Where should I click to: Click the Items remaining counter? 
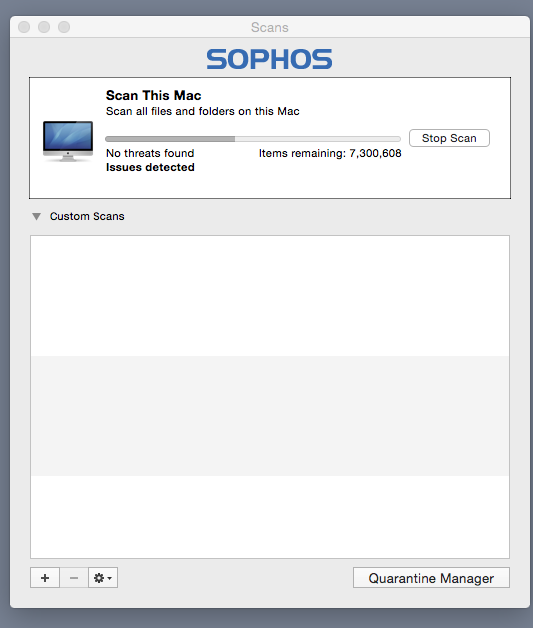point(330,153)
